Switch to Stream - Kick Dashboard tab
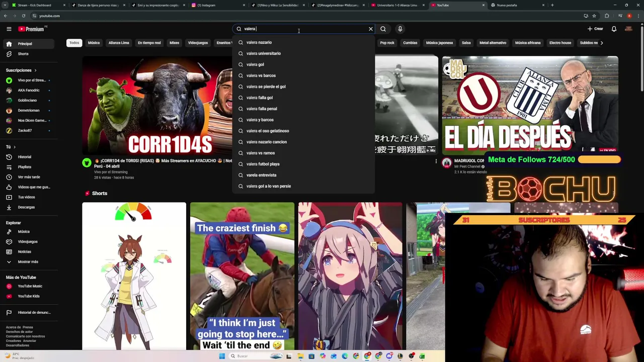Image resolution: width=644 pixels, height=362 pixels. [x=38, y=5]
